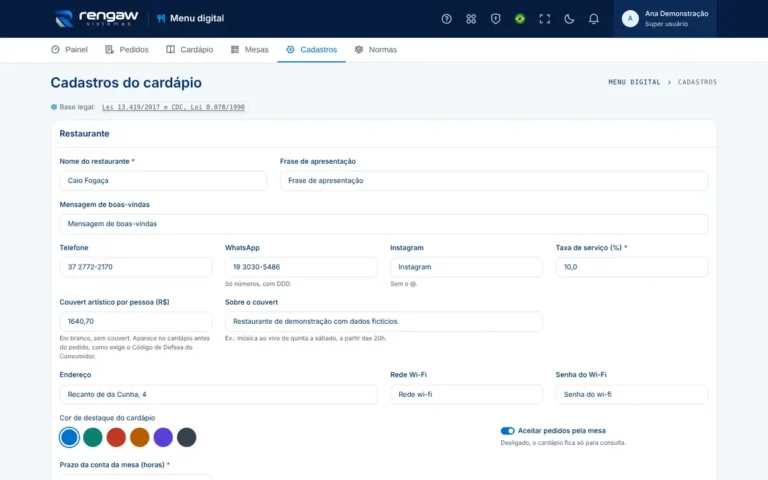Focus the Mensagem de boas-vindas field
768x480 pixels.
[x=384, y=224]
